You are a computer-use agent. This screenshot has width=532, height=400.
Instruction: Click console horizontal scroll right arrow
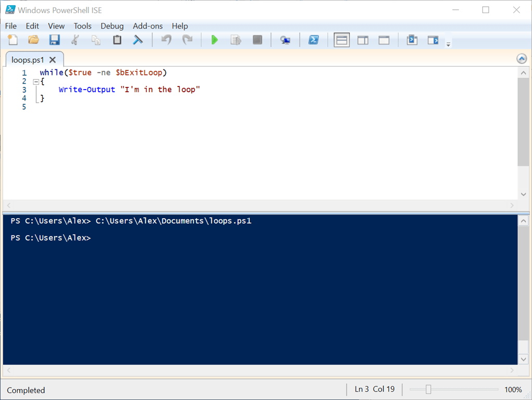[512, 370]
